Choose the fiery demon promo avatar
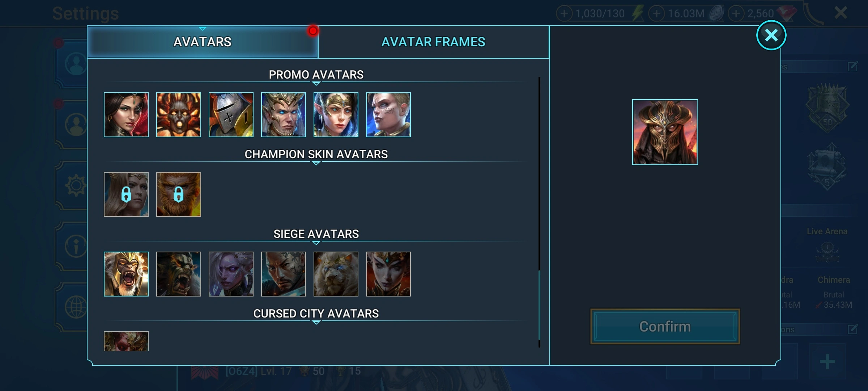868x391 pixels. click(x=178, y=115)
